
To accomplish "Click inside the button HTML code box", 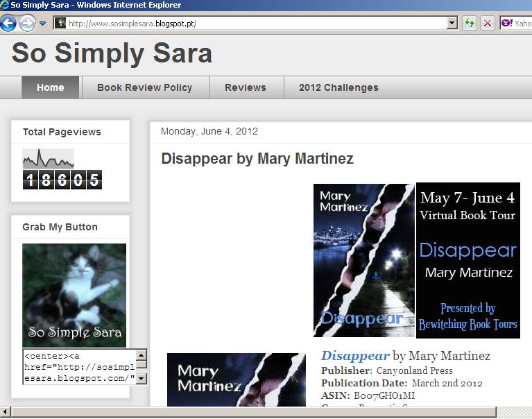I will 79,367.
